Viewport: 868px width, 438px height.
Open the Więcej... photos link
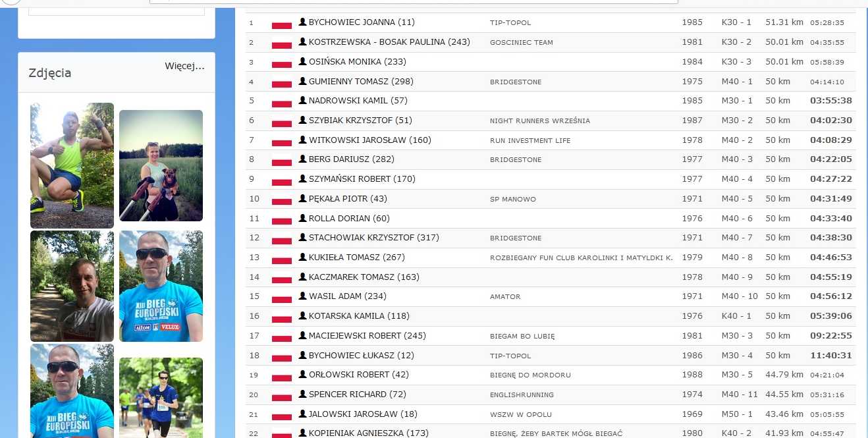[184, 67]
